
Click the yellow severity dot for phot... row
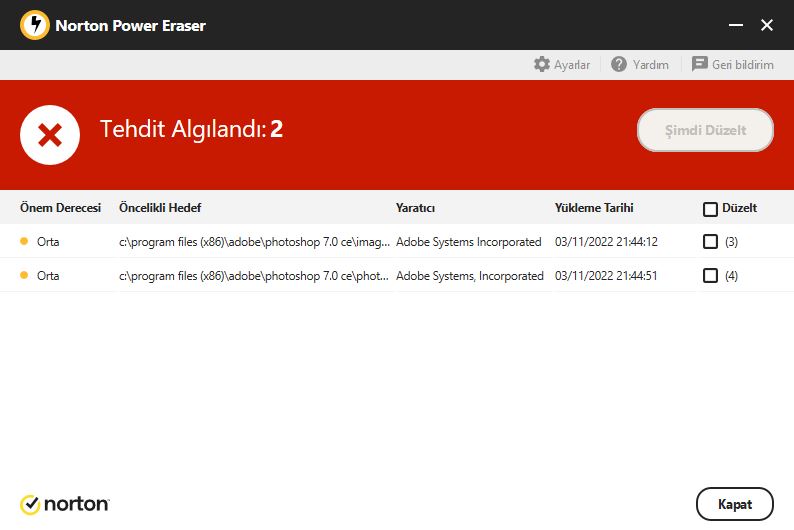pyautogui.click(x=24, y=275)
